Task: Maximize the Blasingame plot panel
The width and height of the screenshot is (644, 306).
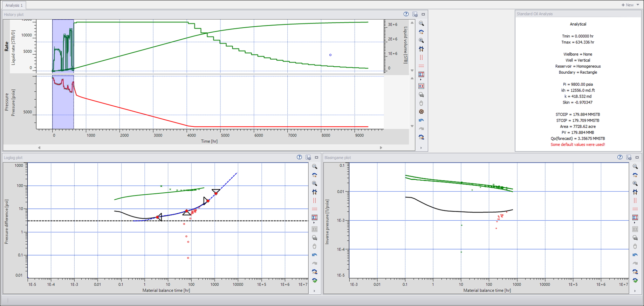Action: (637, 158)
